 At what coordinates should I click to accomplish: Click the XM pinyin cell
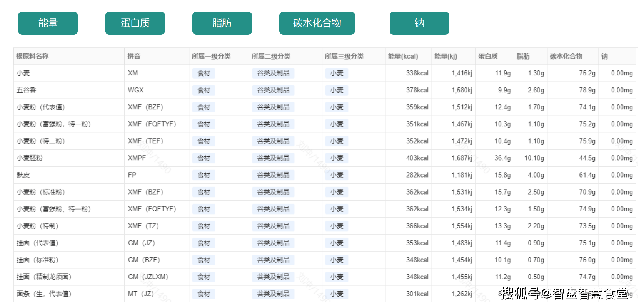coord(133,73)
